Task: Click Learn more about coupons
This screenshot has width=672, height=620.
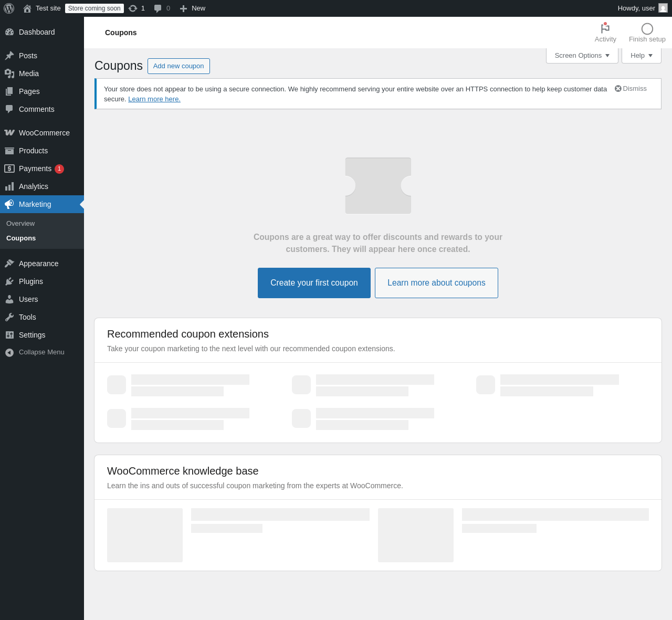Action: (436, 283)
